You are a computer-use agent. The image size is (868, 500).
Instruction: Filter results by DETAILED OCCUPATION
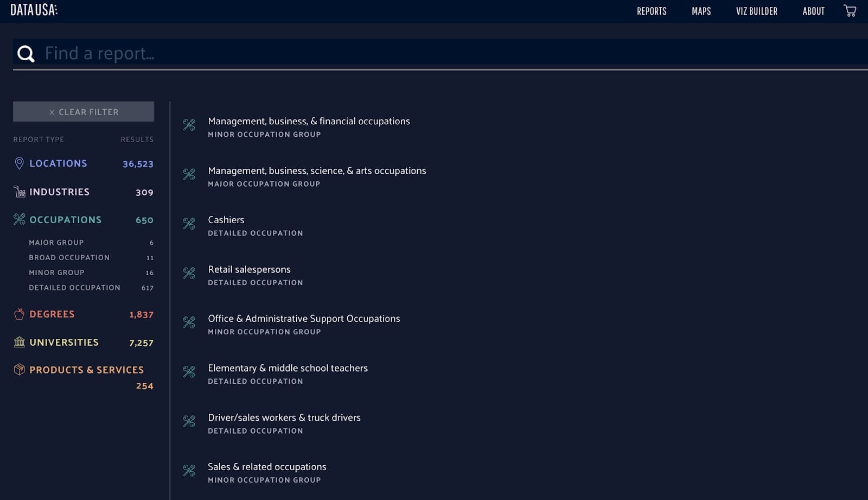pyautogui.click(x=74, y=288)
